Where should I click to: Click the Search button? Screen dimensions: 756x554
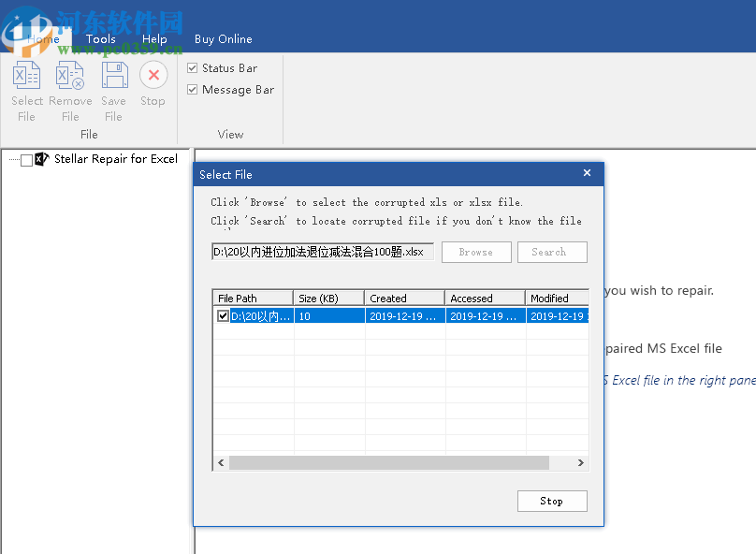(552, 252)
